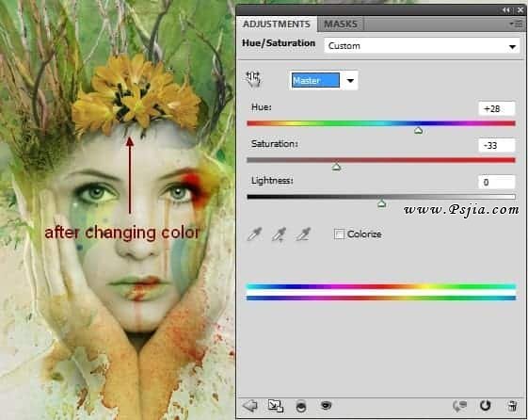Select the on-image targeted adjustment hand tool
528x420 pixels.
(253, 79)
